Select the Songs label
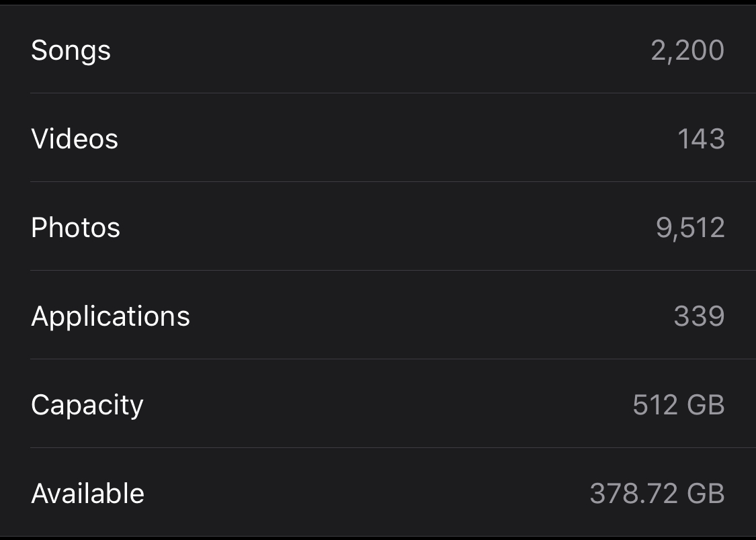This screenshot has height=540, width=756. pos(71,51)
